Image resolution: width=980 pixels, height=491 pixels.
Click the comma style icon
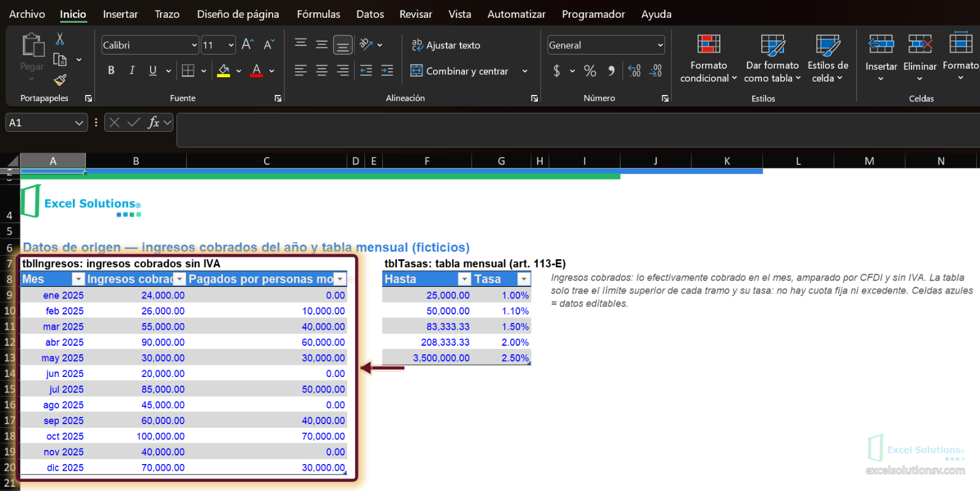tap(611, 71)
